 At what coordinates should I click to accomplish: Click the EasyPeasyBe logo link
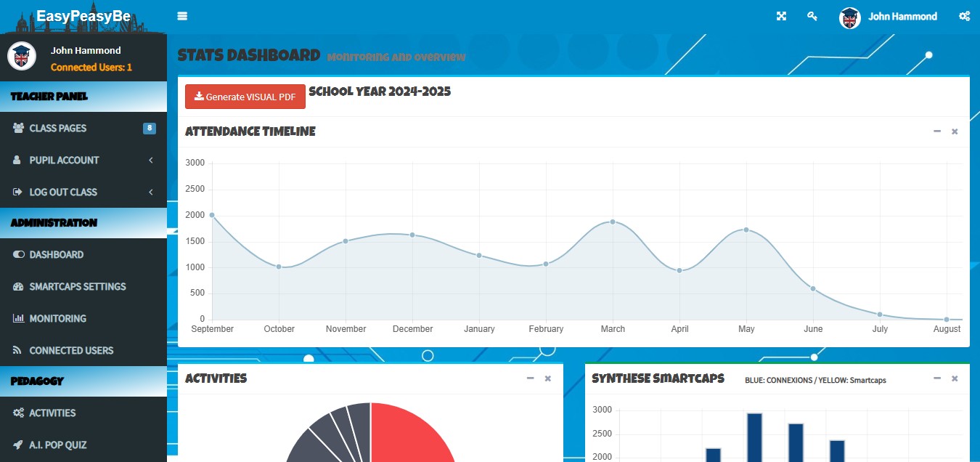[x=83, y=16]
